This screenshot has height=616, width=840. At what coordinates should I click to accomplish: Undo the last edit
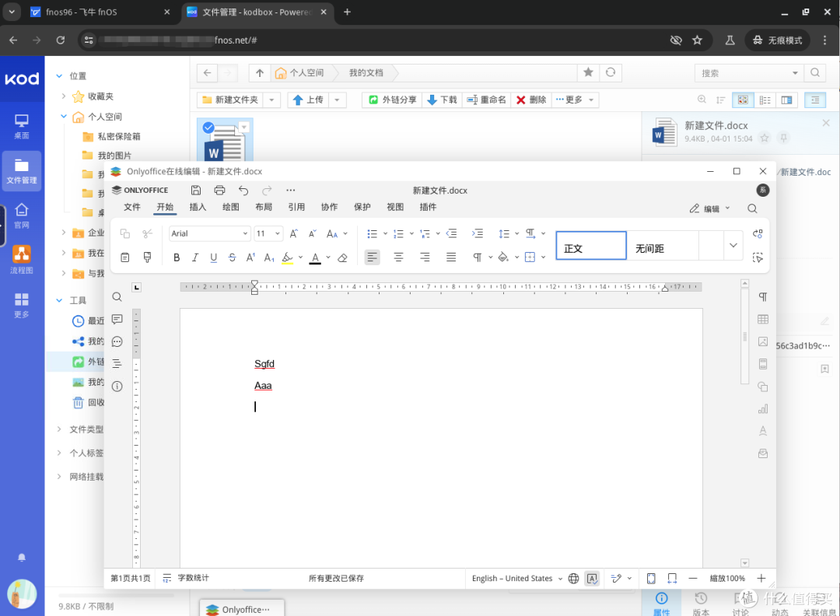[243, 190]
